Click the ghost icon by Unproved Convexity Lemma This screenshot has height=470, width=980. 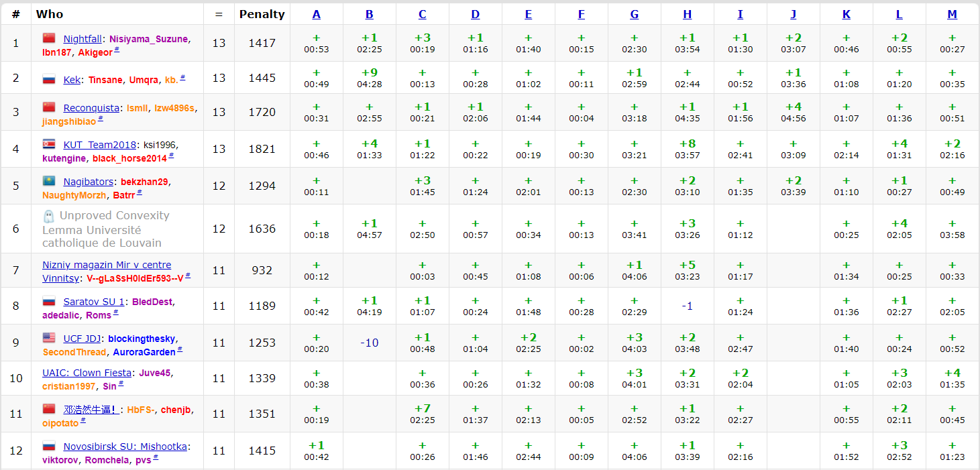pyautogui.click(x=48, y=216)
